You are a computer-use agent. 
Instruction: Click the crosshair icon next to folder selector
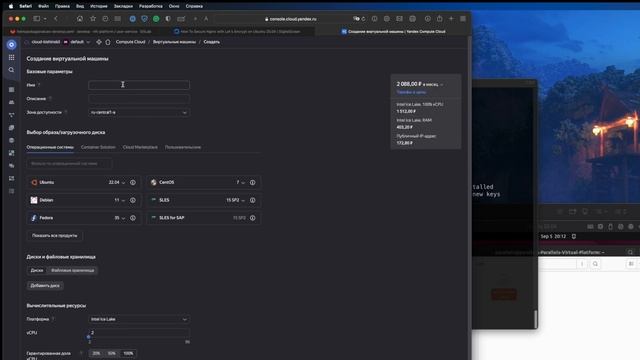99,42
